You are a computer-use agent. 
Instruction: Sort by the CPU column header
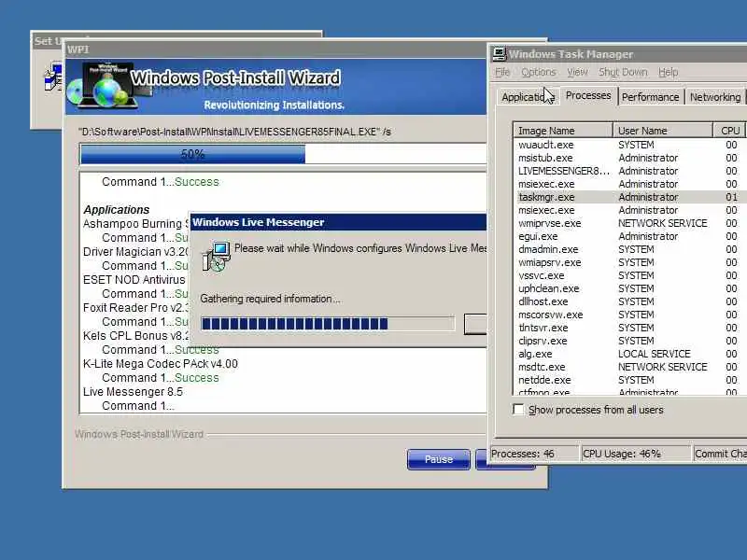tap(730, 131)
